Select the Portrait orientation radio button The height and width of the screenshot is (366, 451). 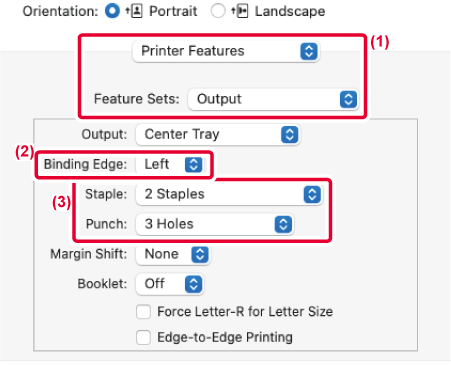pos(112,11)
